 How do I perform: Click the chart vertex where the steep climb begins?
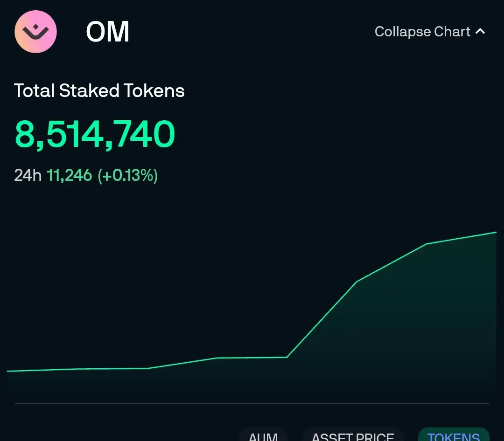coord(287,357)
